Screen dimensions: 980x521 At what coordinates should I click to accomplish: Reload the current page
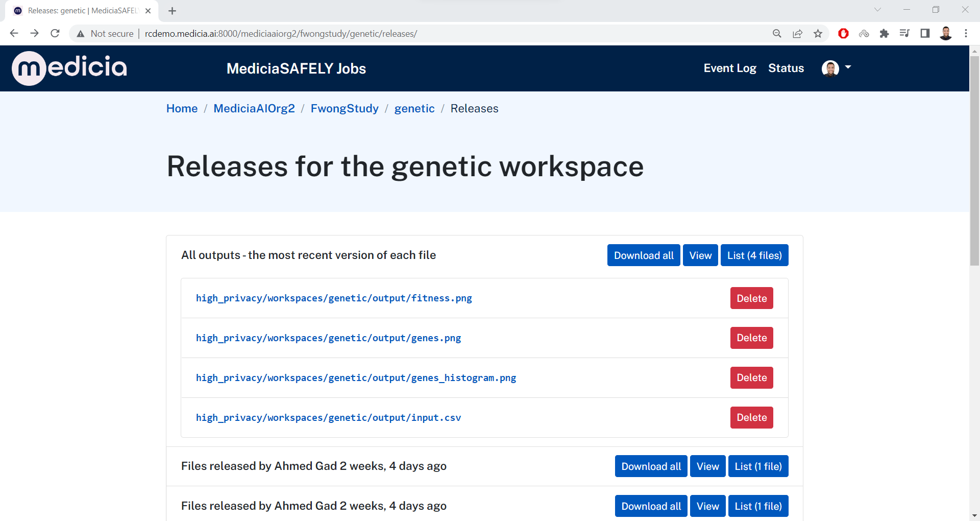coord(55,33)
